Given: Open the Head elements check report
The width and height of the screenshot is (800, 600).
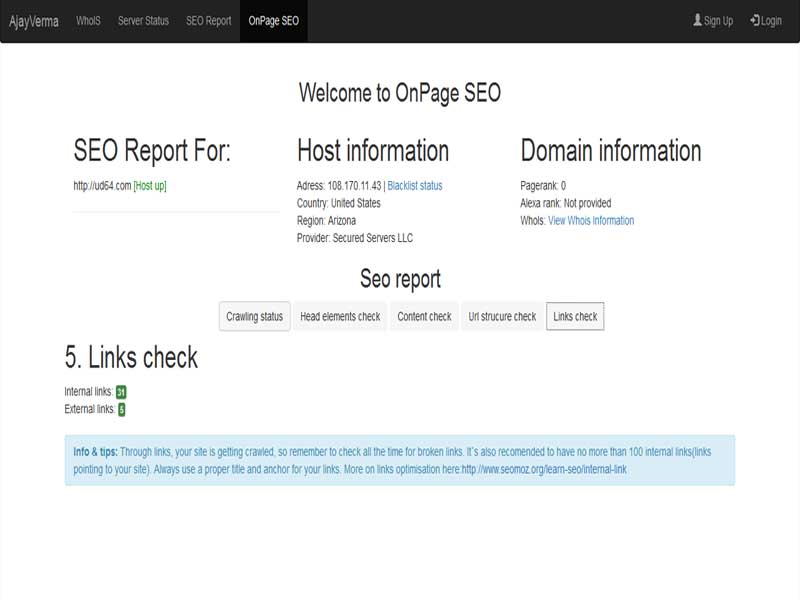Looking at the screenshot, I should click(340, 316).
